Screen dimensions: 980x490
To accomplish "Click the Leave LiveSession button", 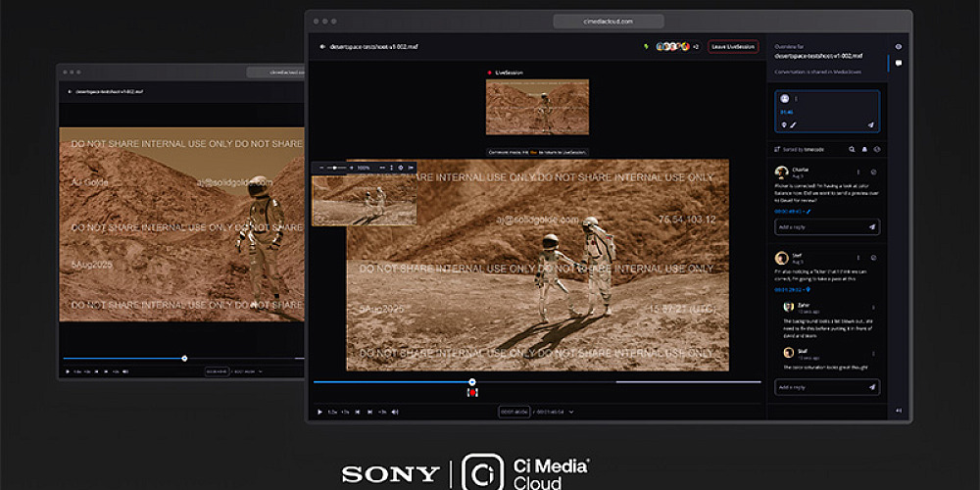I will tap(732, 46).
